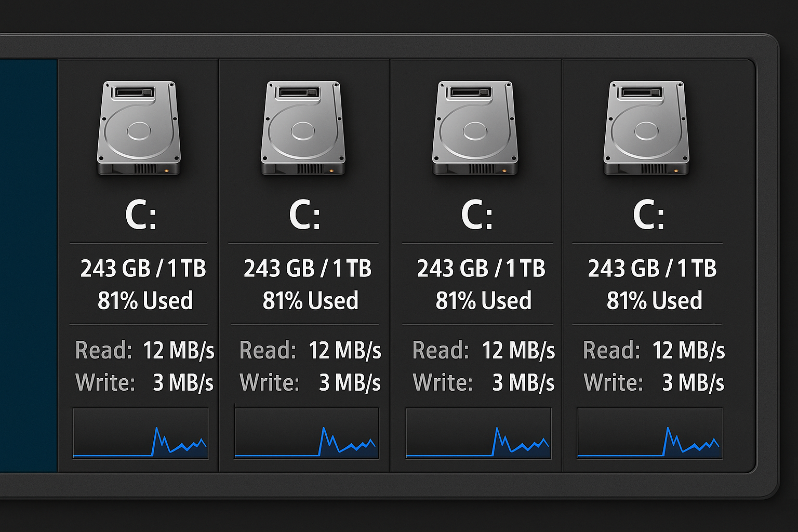
Task: Click the second drive panel's activity graph
Action: click(307, 434)
